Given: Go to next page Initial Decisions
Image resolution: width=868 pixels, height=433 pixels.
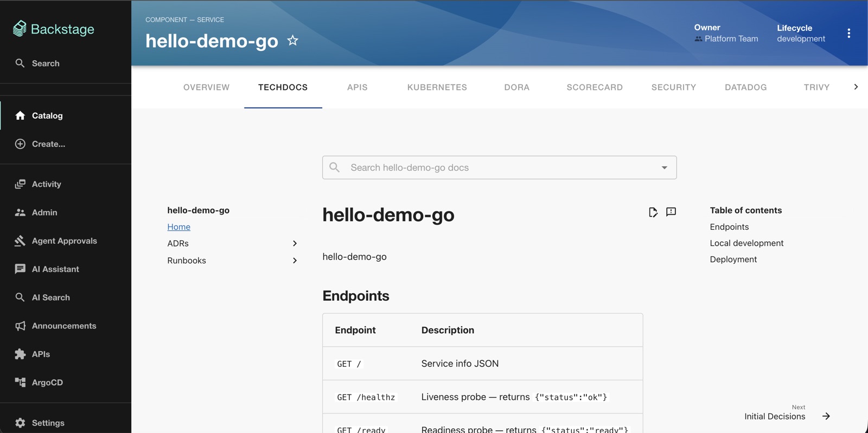Looking at the screenshot, I should point(775,416).
